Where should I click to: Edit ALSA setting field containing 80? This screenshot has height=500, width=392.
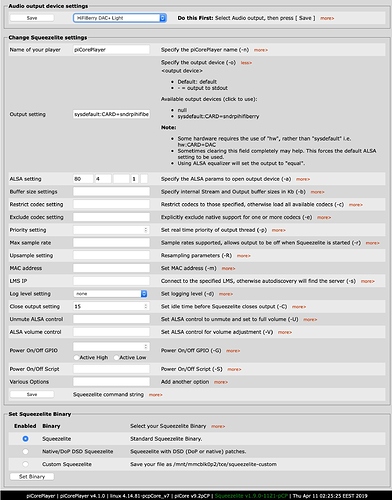(83, 179)
